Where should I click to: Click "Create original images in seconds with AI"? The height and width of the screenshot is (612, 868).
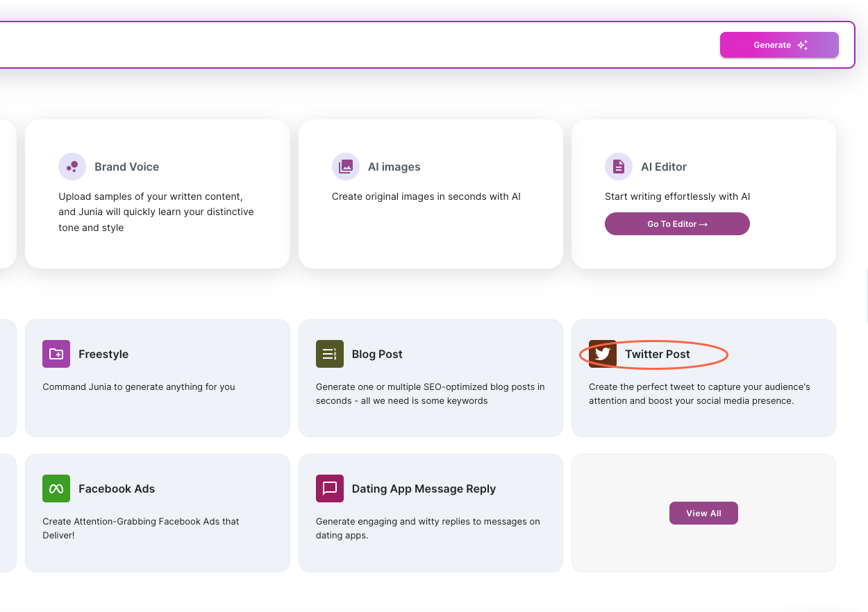pos(426,196)
